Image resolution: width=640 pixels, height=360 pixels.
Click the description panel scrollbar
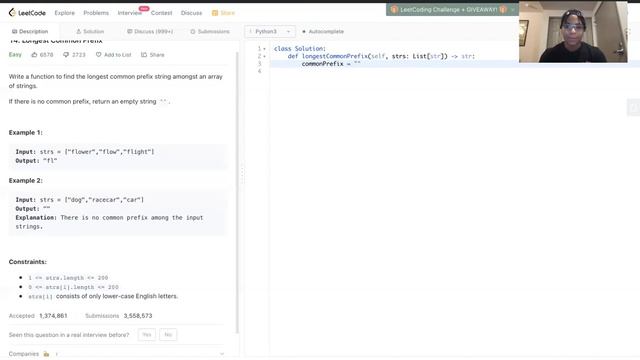[237, 192]
